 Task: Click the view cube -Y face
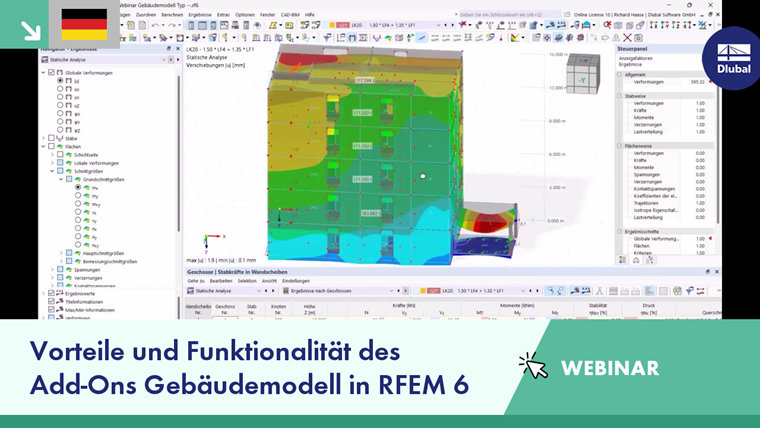tap(582, 80)
